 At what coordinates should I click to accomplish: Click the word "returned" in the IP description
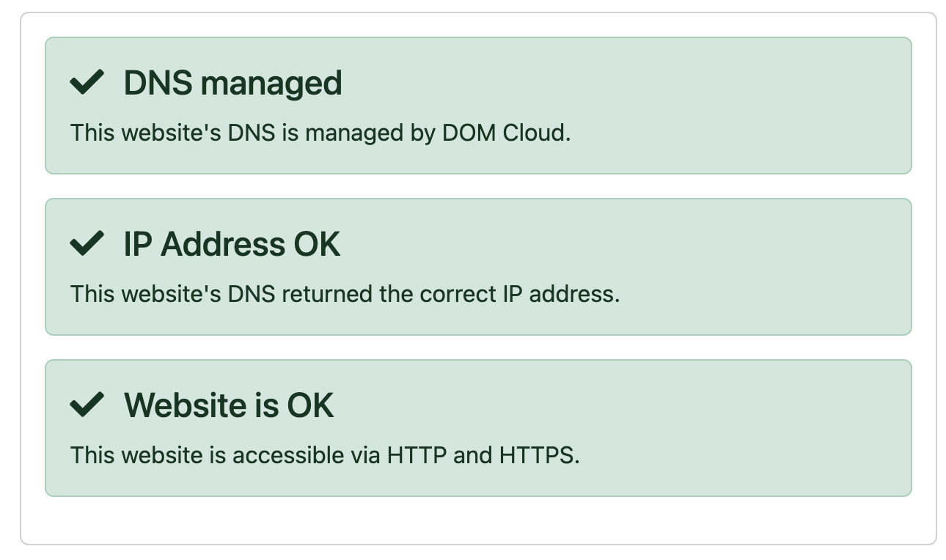point(327,294)
